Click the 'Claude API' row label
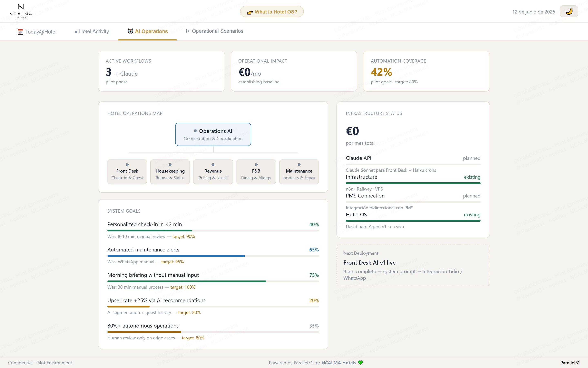588x368 pixels. point(358,158)
